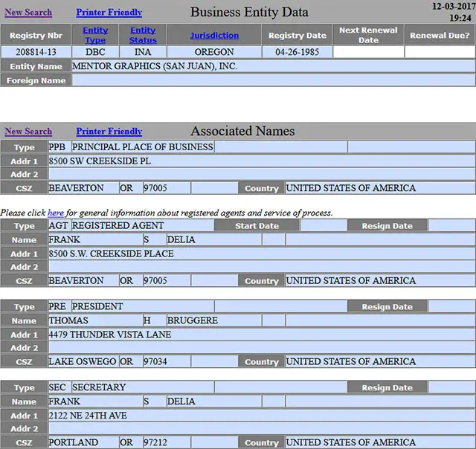Click the AGT type code
The width and height of the screenshot is (476, 449).
point(58,225)
